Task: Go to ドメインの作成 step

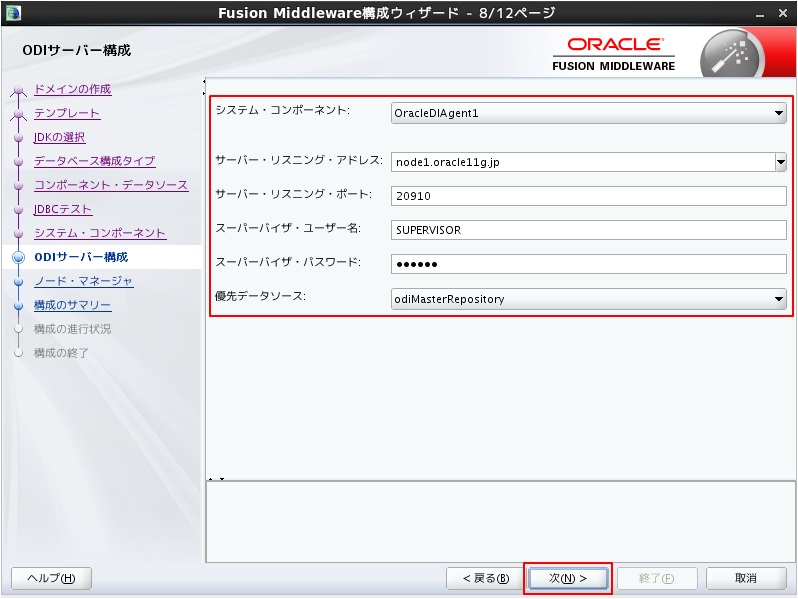Action: point(72,89)
